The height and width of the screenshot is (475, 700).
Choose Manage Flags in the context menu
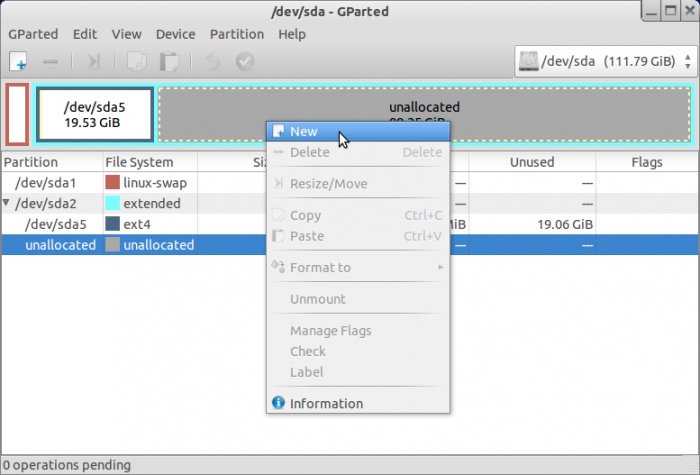click(358, 330)
